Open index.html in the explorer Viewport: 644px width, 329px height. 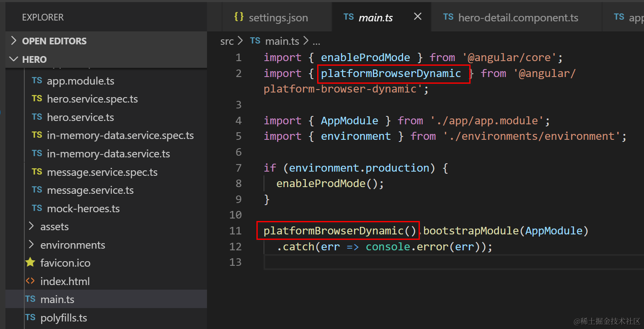click(65, 281)
